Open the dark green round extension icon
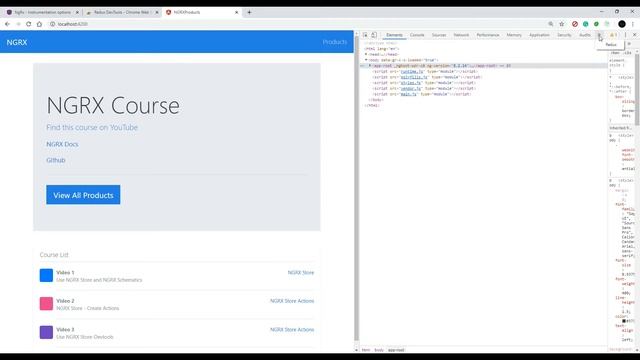 pyautogui.click(x=596, y=24)
